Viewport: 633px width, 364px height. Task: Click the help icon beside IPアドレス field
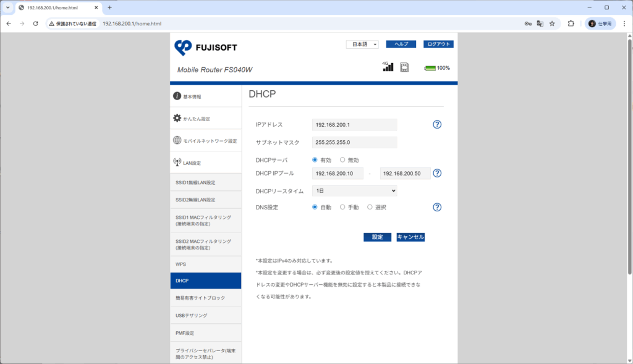click(x=437, y=125)
